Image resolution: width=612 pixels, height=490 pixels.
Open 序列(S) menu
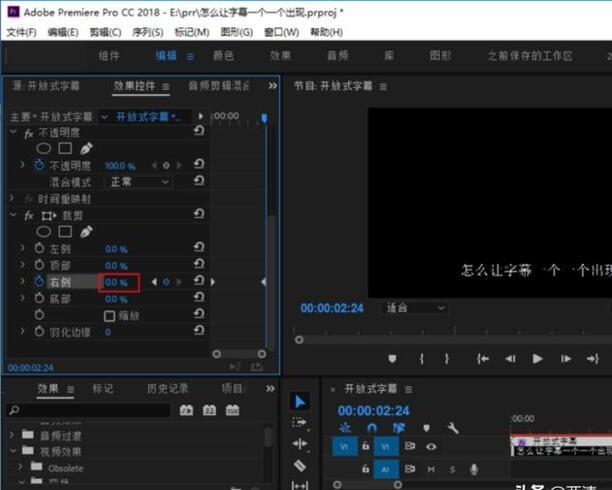pos(148,32)
